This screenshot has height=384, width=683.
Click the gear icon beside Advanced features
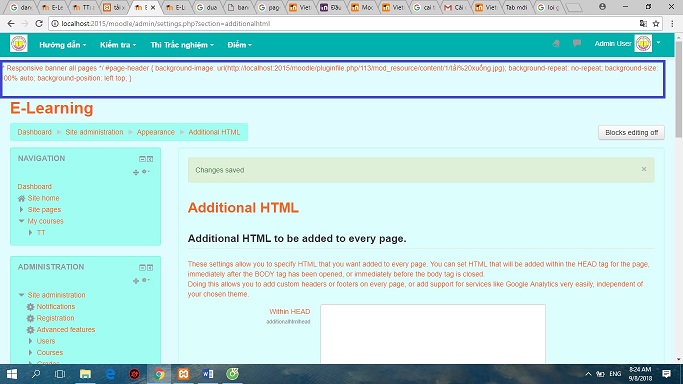pos(30,330)
